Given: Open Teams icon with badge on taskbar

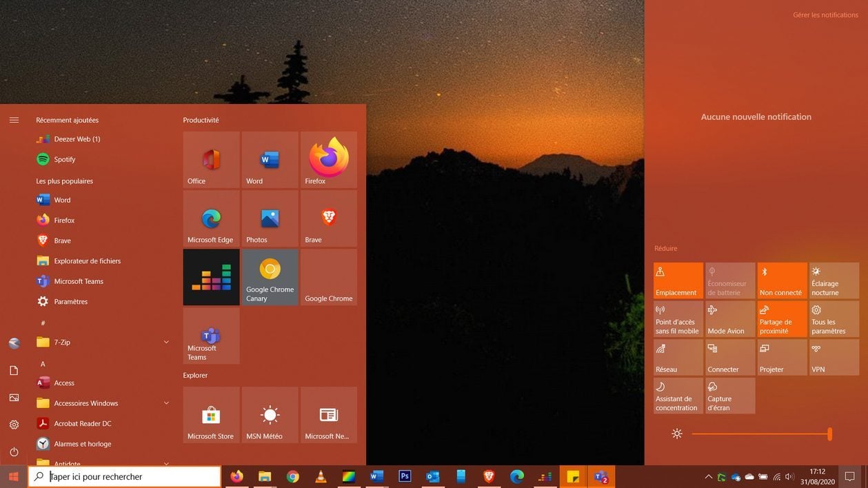Looking at the screenshot, I should point(601,476).
